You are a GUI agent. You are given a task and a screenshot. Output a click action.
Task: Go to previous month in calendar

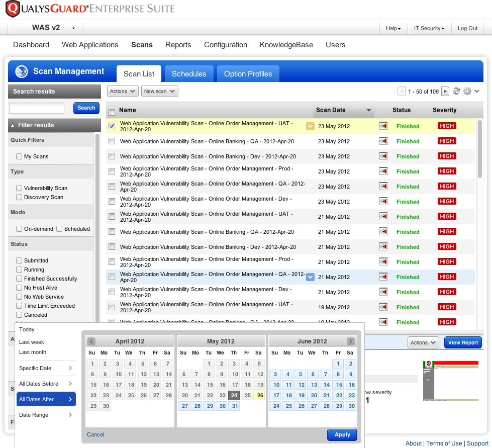pos(91,341)
